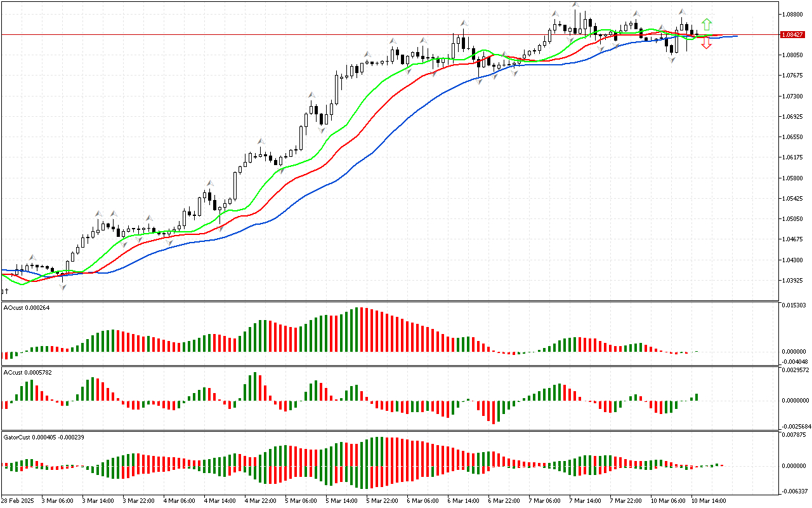Click the GatorCust 0.000405 -0.000239 label
This screenshot has height=508, width=812.
point(44,438)
